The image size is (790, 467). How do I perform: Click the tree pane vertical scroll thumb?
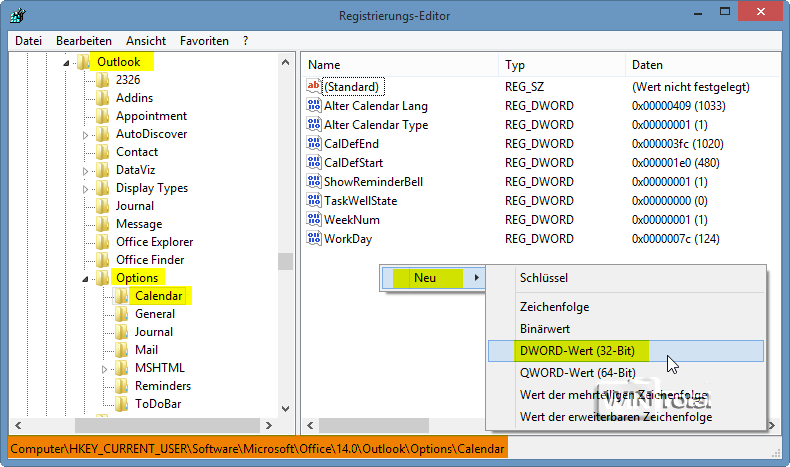click(x=286, y=261)
